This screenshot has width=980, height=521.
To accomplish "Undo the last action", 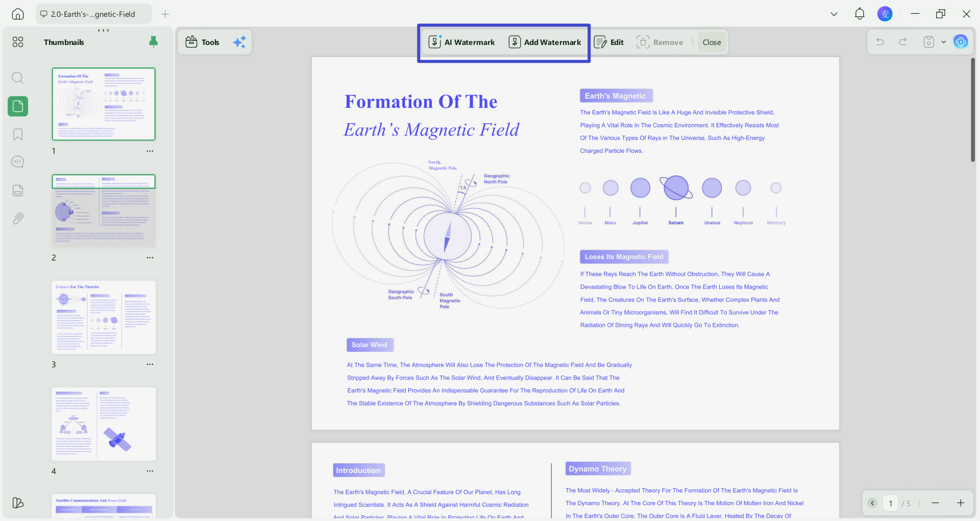I will pos(880,42).
